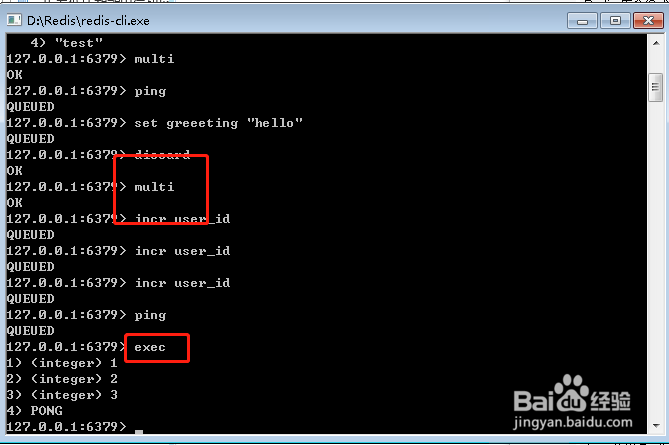The height and width of the screenshot is (445, 669).
Task: Click the exec command in red box
Action: click(150, 347)
